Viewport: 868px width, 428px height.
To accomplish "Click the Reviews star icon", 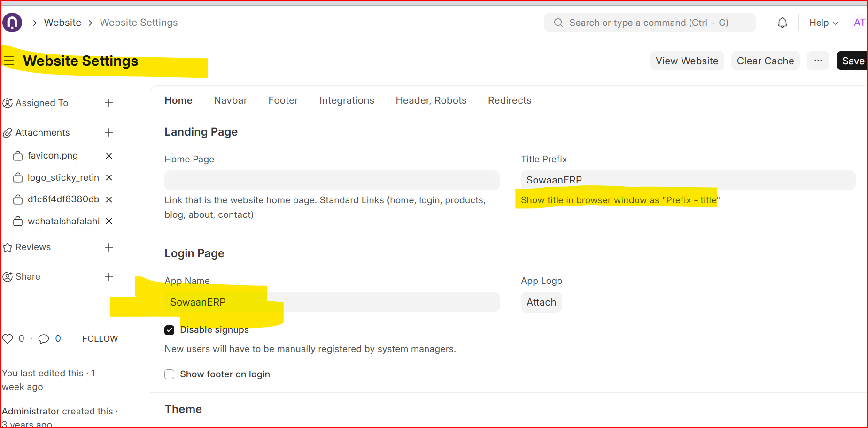I will pos(8,247).
